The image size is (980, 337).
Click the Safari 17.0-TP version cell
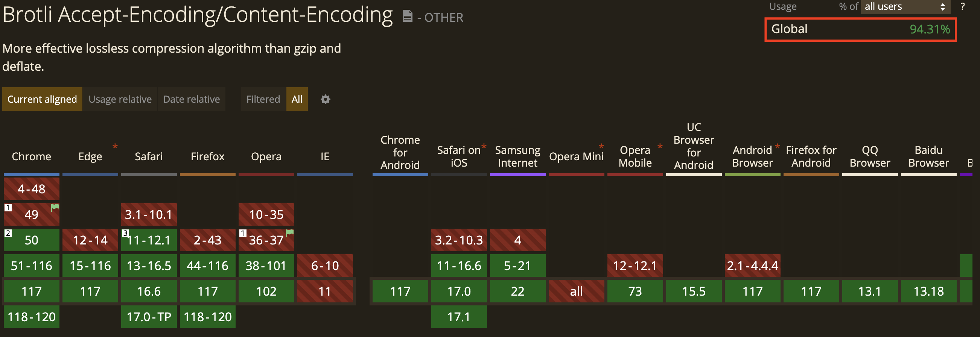click(x=149, y=316)
